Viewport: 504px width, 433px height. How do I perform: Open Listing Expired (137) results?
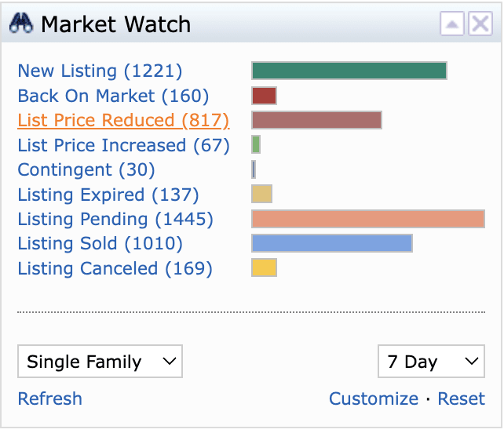(108, 195)
